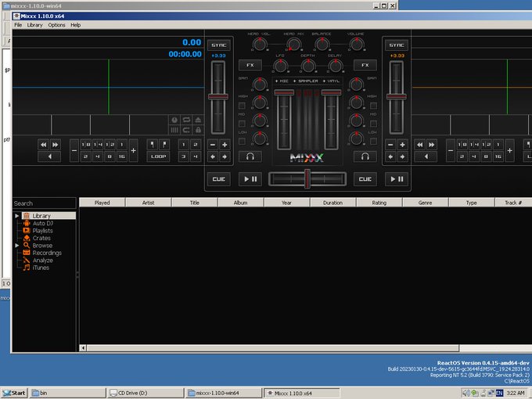This screenshot has width=532, height=399.
Task: Open the Library menu
Action: [34, 25]
